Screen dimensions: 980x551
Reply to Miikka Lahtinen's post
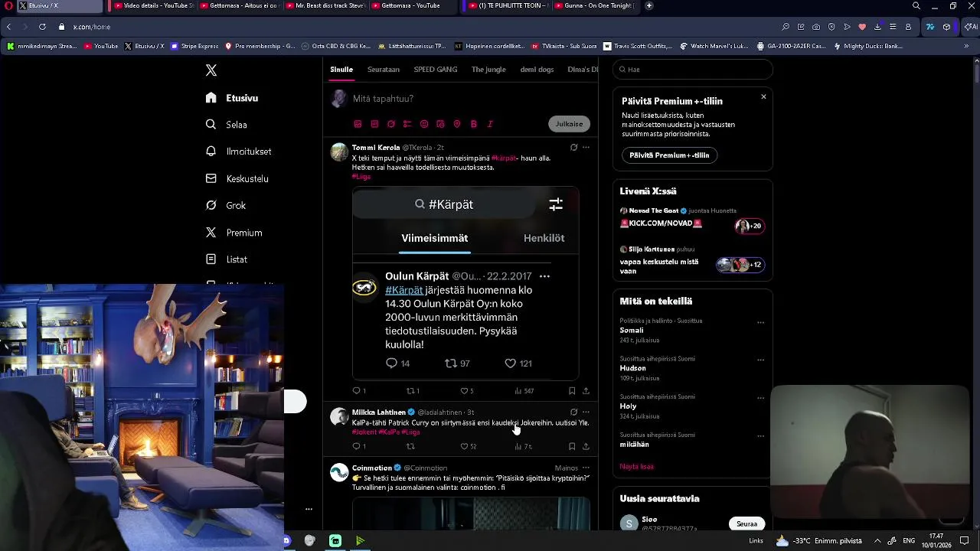(359, 446)
